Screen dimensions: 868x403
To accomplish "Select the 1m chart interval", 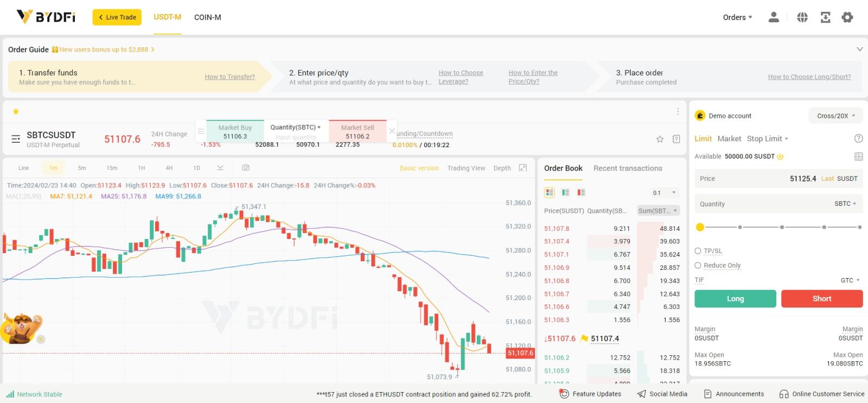I will tap(53, 168).
